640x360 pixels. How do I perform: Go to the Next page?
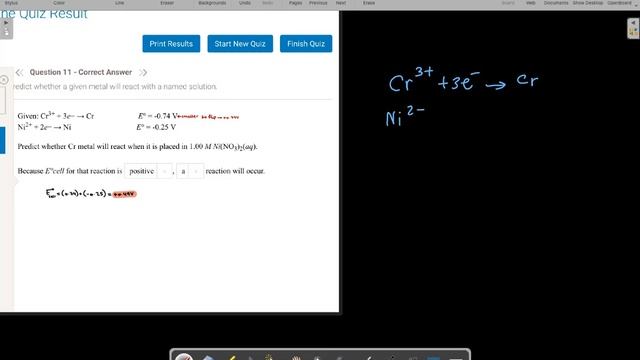tap(341, 3)
